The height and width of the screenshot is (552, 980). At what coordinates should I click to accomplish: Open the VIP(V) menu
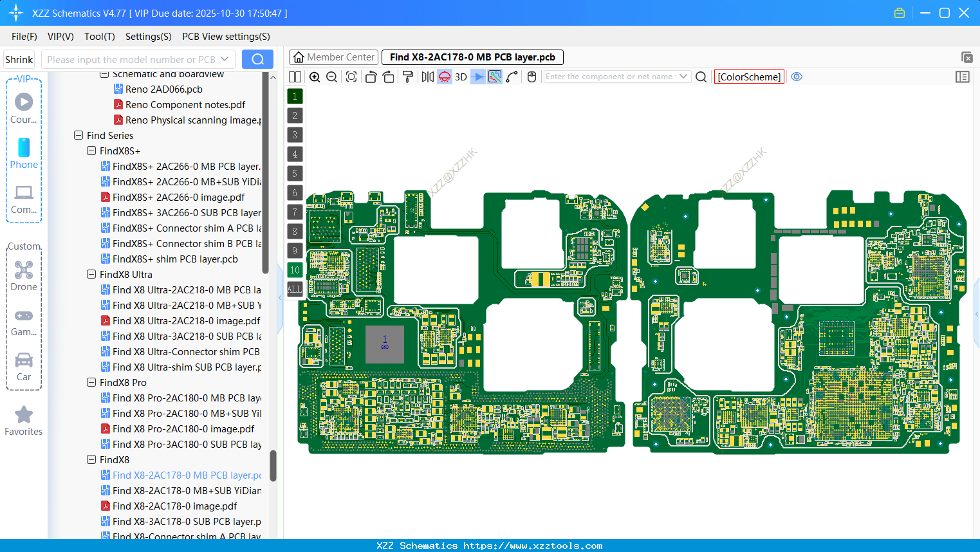(60, 37)
